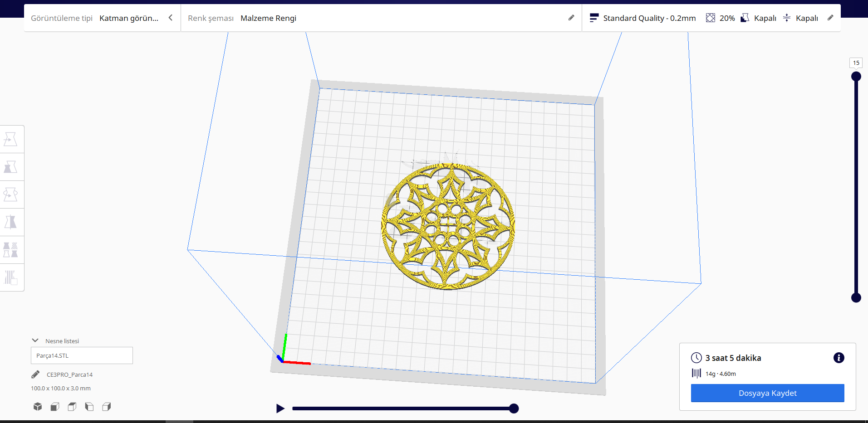Open the Standard Quality print settings panel

pyautogui.click(x=649, y=18)
